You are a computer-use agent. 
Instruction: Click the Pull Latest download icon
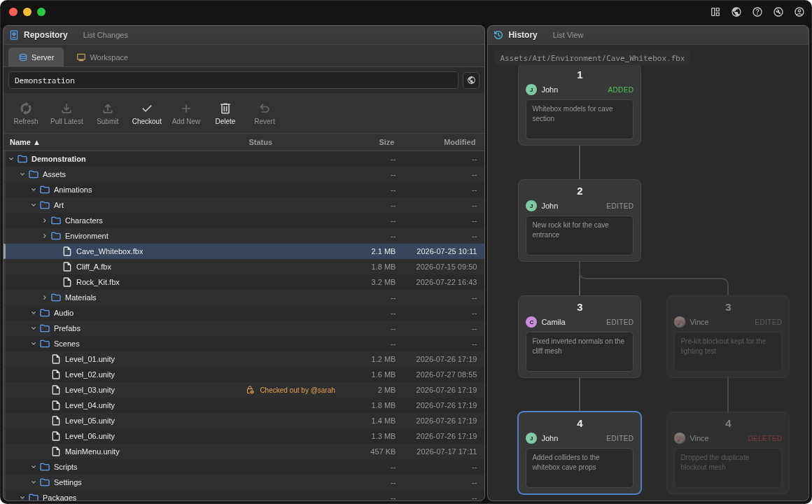(66, 108)
